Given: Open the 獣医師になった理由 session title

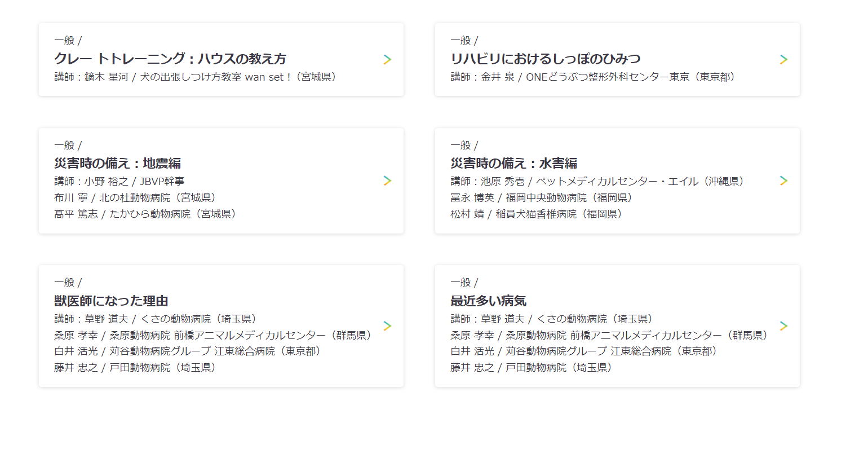Looking at the screenshot, I should (x=111, y=301).
